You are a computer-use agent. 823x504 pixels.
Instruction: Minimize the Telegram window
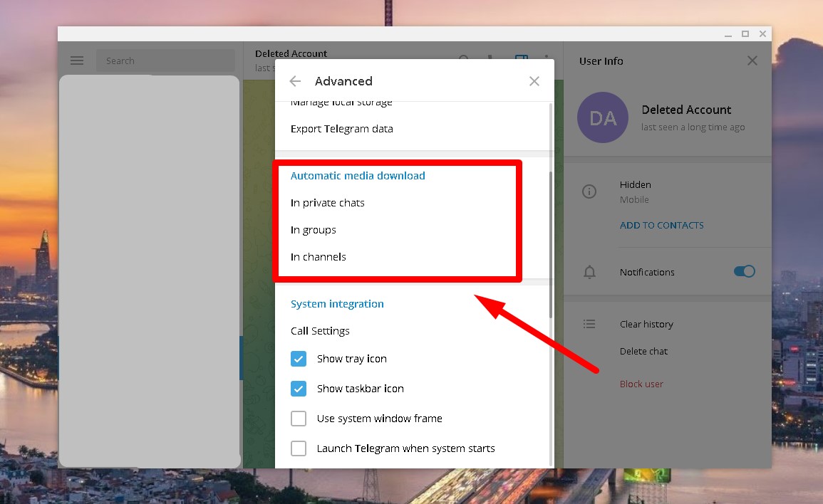pos(728,34)
